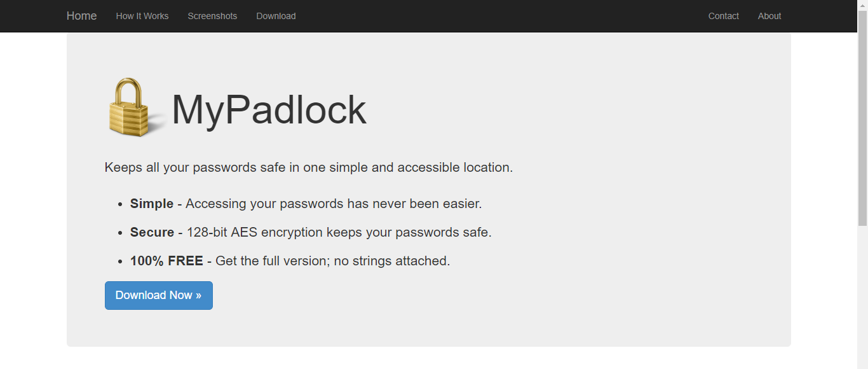
Task: Click the tagline about keeping passwords safe
Action: (309, 168)
